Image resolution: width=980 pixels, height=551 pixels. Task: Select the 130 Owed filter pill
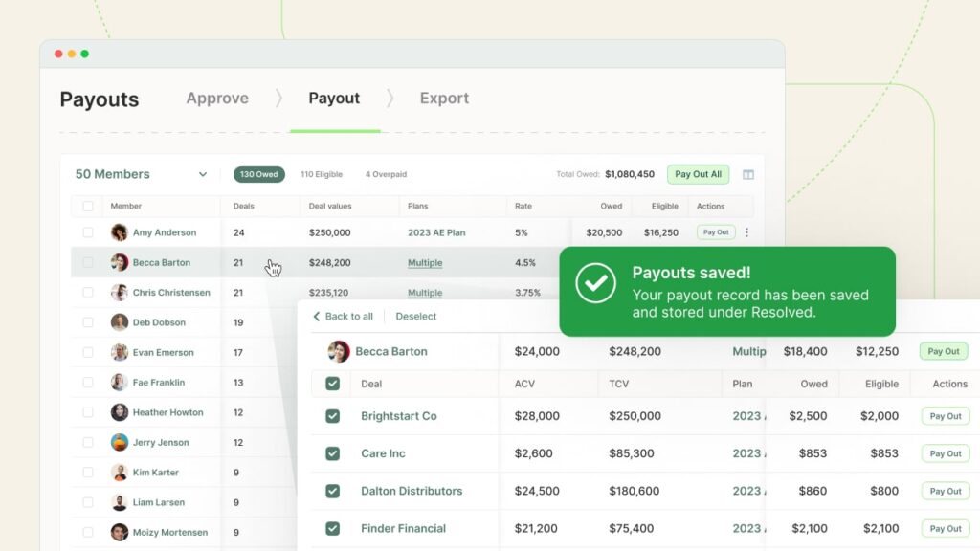point(259,174)
